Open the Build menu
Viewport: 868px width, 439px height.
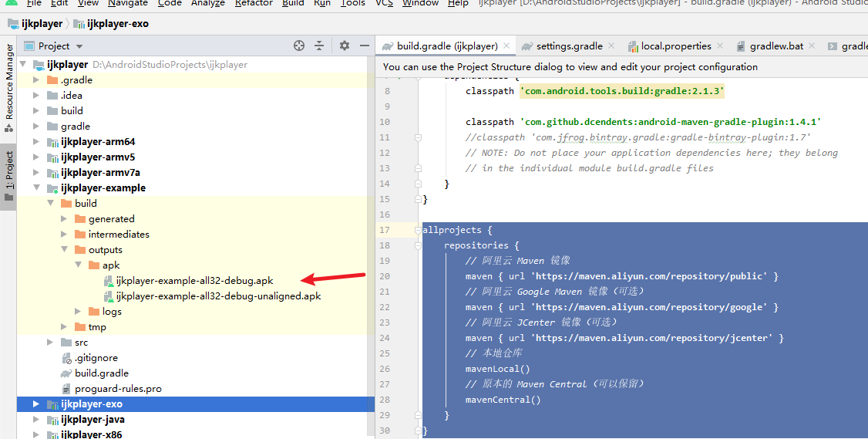click(293, 3)
